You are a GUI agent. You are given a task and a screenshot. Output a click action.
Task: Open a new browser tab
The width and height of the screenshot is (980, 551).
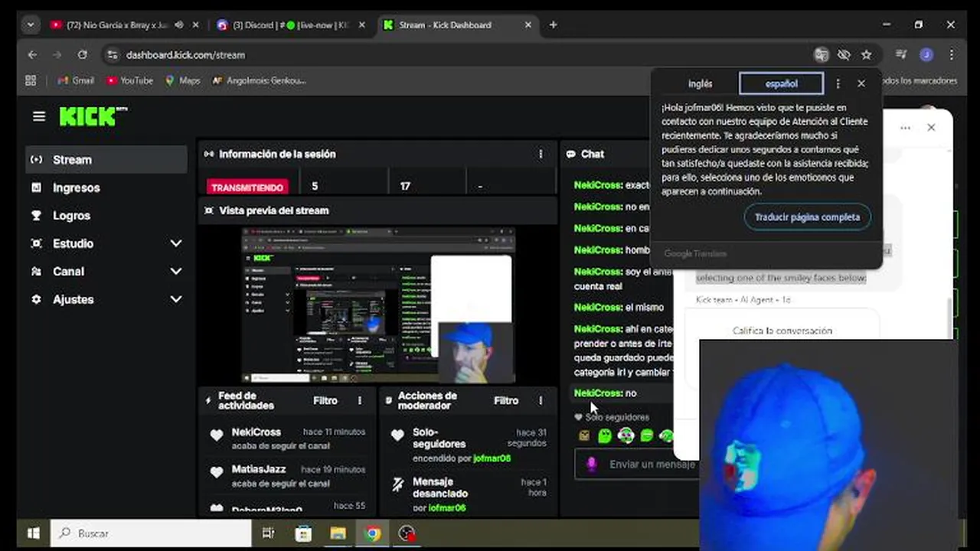pyautogui.click(x=553, y=24)
